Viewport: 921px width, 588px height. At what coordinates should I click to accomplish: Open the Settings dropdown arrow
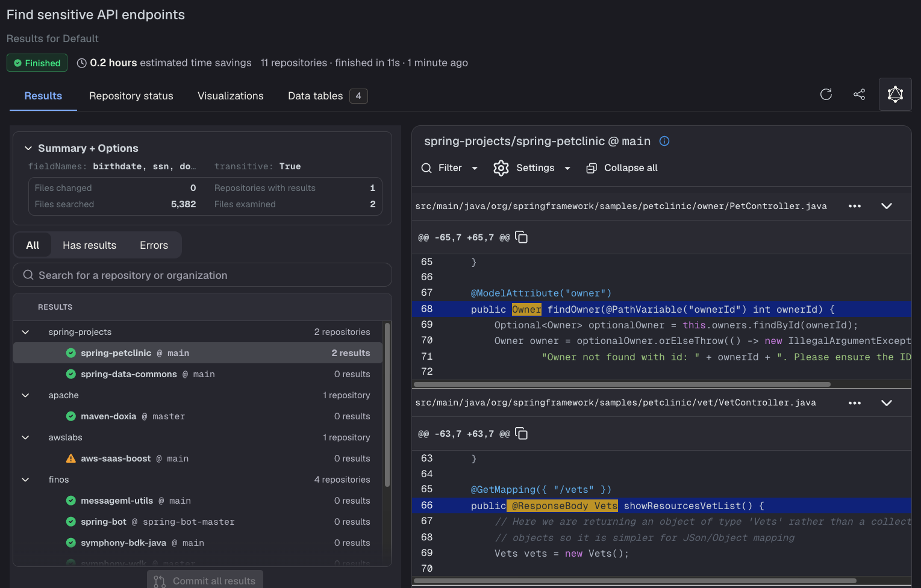pyautogui.click(x=567, y=168)
